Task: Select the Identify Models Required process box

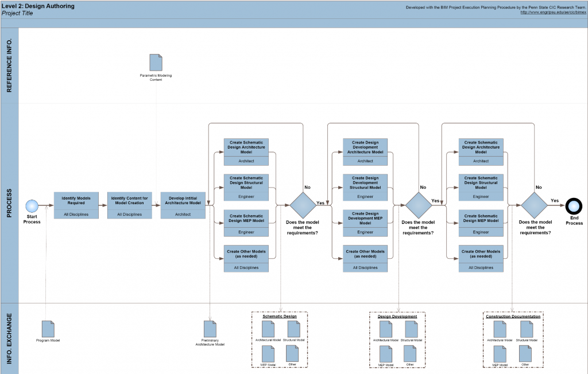Action: [76, 205]
